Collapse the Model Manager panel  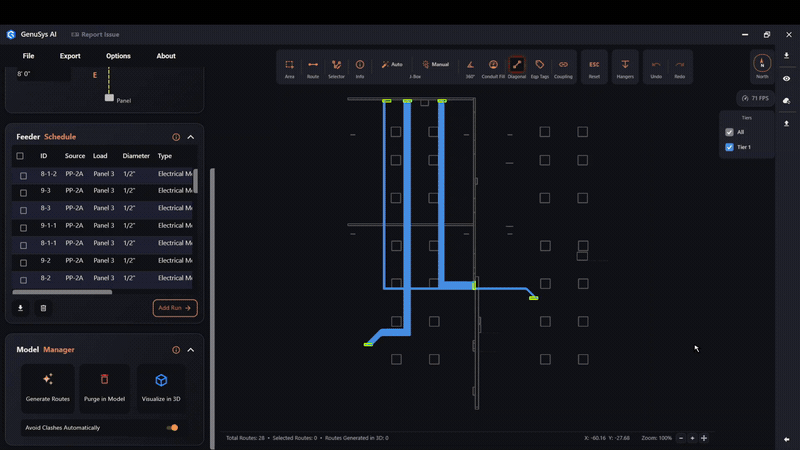tap(191, 350)
